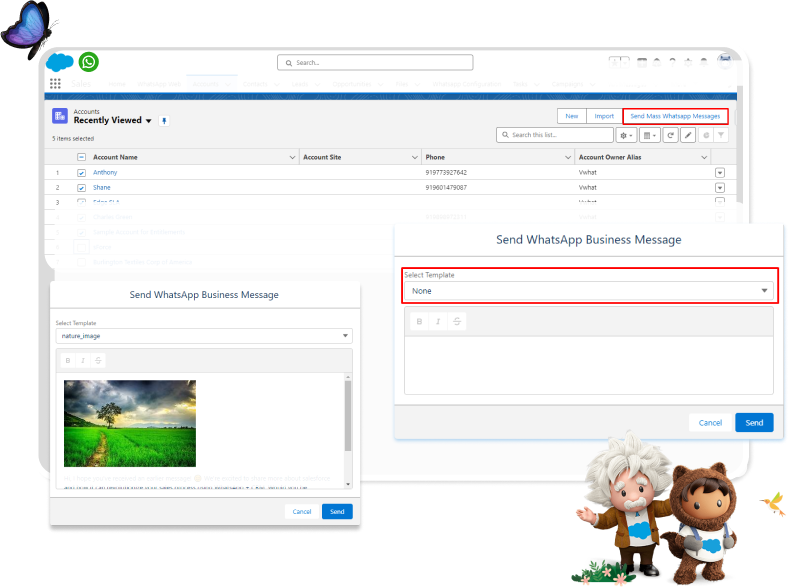
Task: Click scroll-up arrow in nature_image message box
Action: [x=348, y=377]
